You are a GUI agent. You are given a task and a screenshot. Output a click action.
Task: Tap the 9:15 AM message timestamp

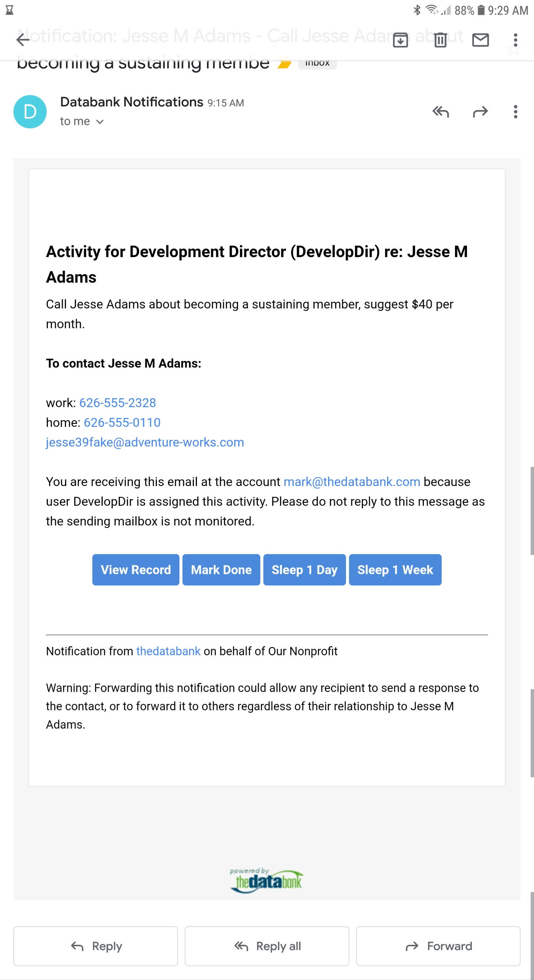click(226, 103)
